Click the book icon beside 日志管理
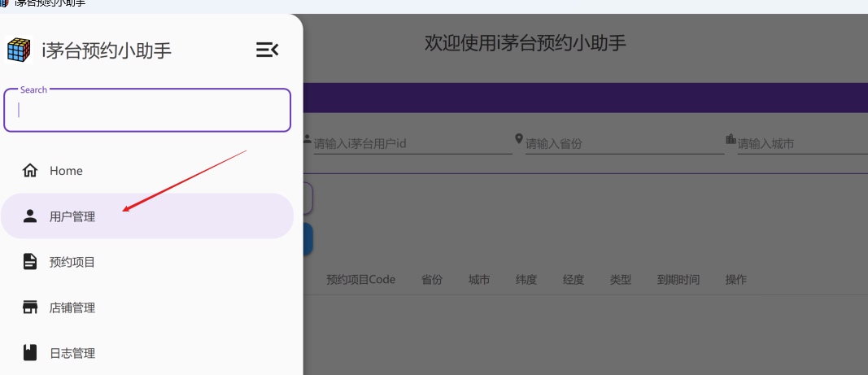 point(30,353)
